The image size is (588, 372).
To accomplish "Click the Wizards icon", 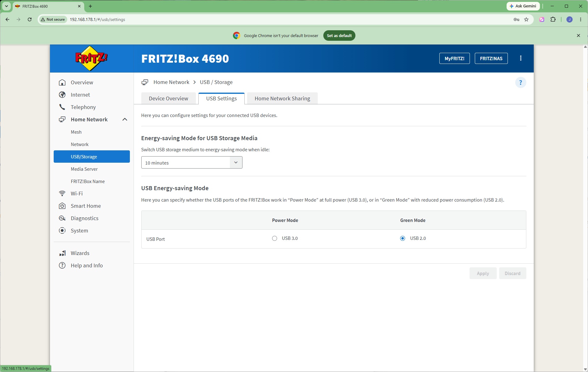I will tap(62, 253).
